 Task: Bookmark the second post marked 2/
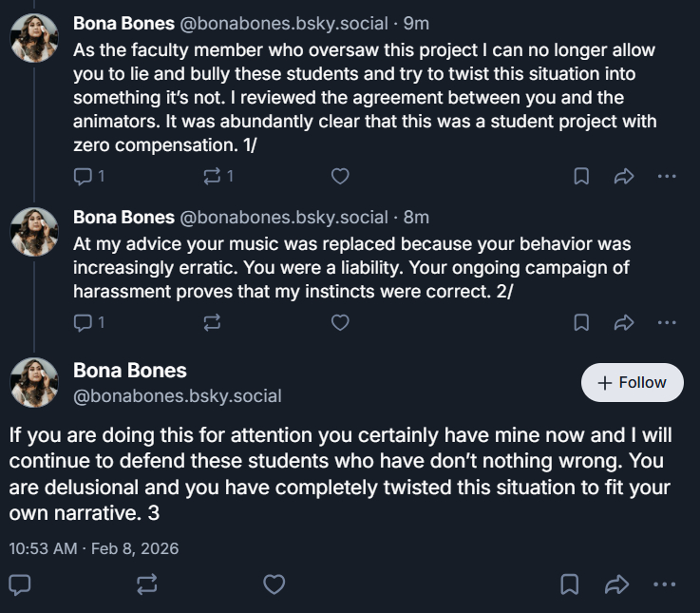[581, 322]
